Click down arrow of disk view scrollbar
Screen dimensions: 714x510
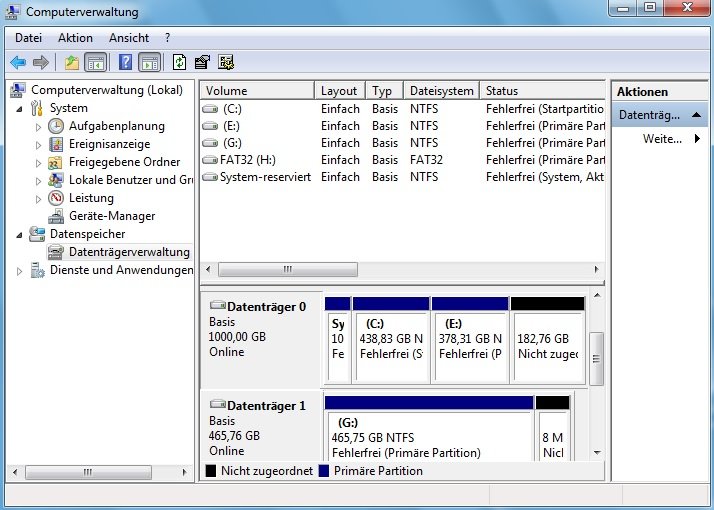(x=597, y=453)
